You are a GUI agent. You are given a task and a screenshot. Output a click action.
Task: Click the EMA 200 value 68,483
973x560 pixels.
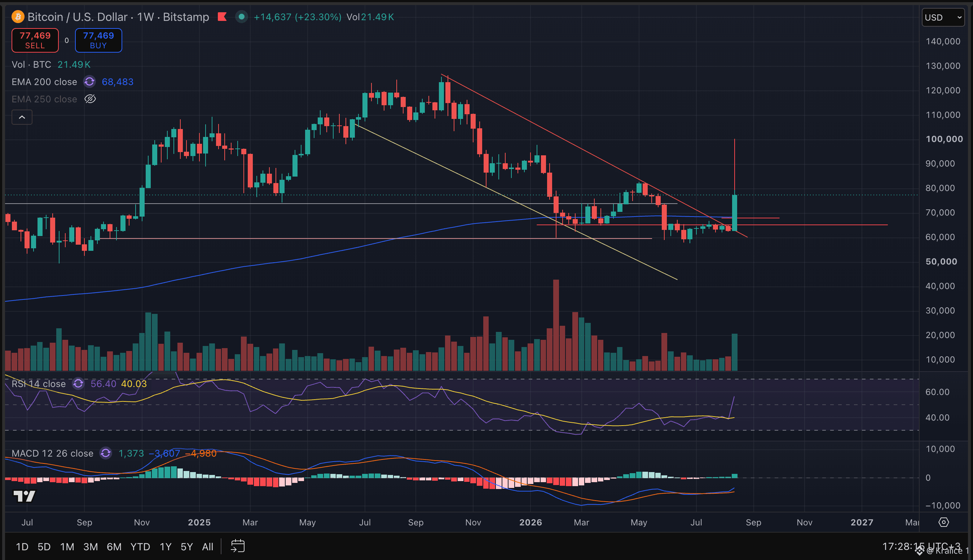(118, 81)
